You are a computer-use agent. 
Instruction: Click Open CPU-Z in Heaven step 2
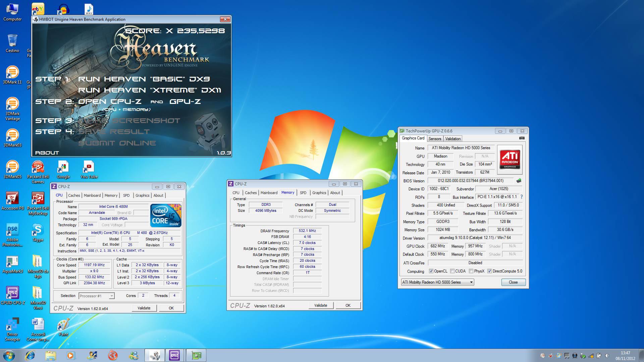(110, 102)
